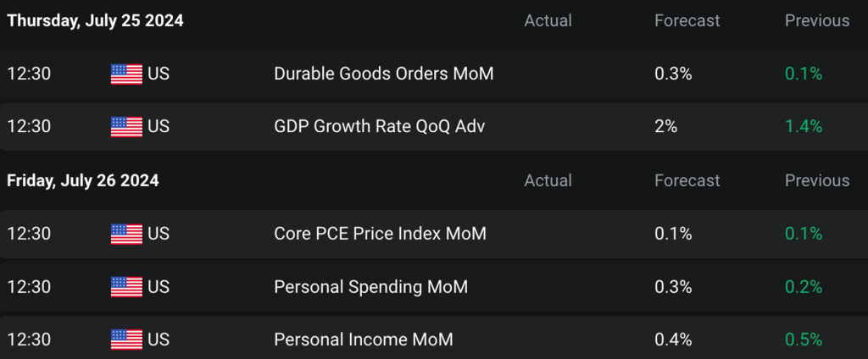This screenshot has height=359, width=868.
Task: Open the Durable Goods Orders MoM event
Action: [383, 74]
